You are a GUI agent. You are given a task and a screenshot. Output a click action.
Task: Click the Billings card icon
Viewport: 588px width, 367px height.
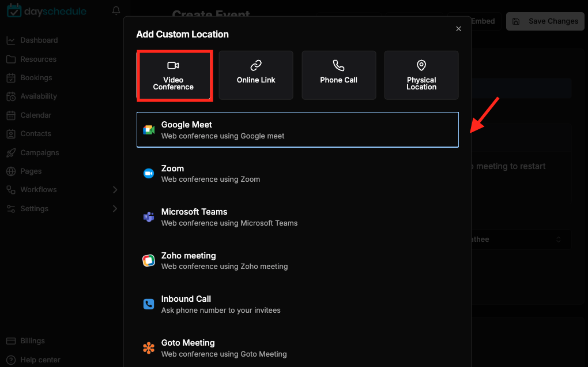pyautogui.click(x=11, y=340)
